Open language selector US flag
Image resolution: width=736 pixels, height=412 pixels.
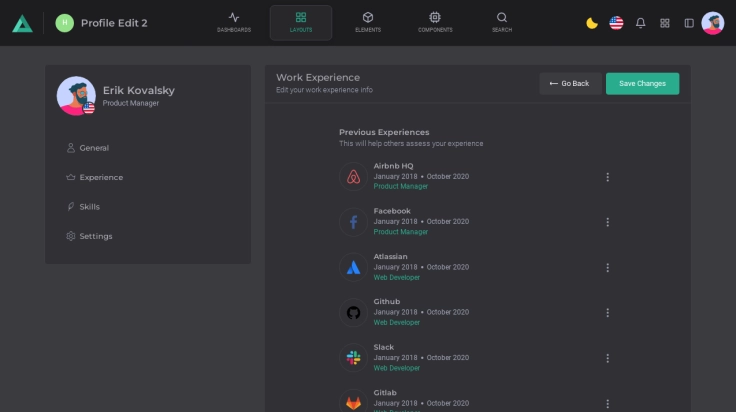(616, 23)
